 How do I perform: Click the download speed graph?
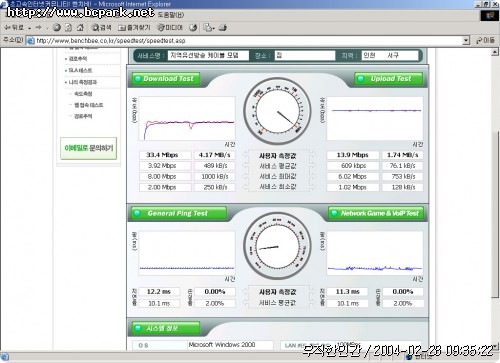187,118
